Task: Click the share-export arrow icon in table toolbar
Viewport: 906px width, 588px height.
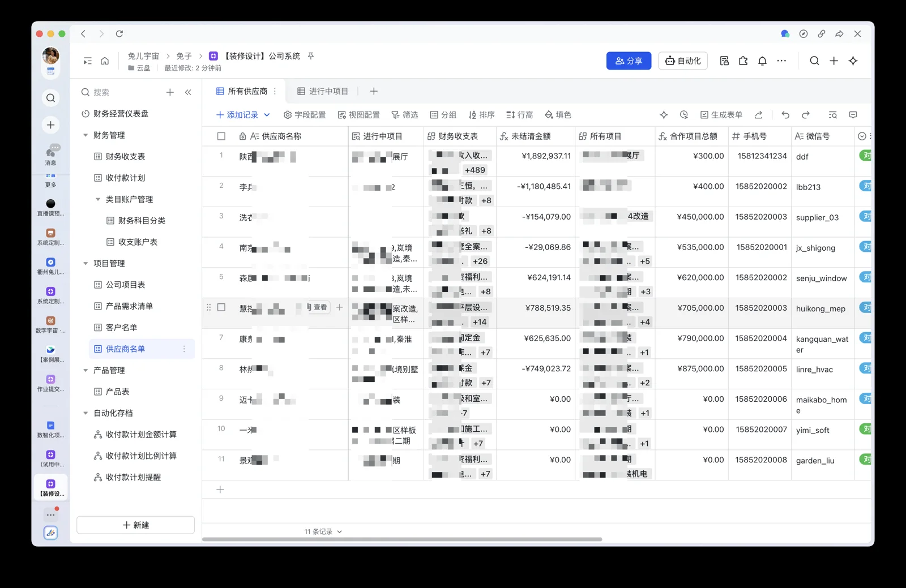Action: pos(759,115)
